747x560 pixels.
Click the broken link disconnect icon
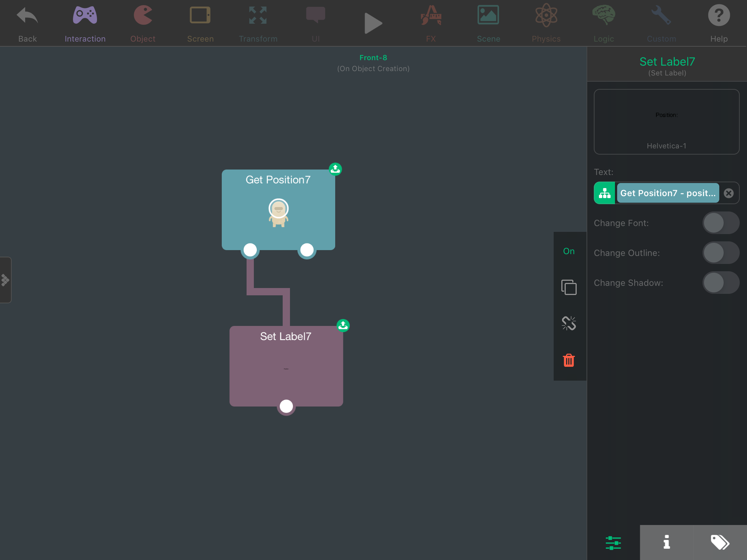pyautogui.click(x=569, y=323)
